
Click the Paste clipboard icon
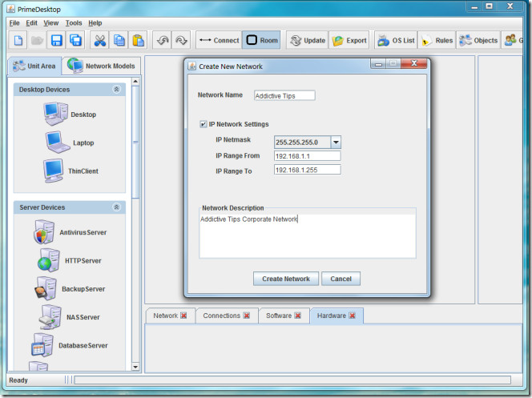click(x=138, y=40)
